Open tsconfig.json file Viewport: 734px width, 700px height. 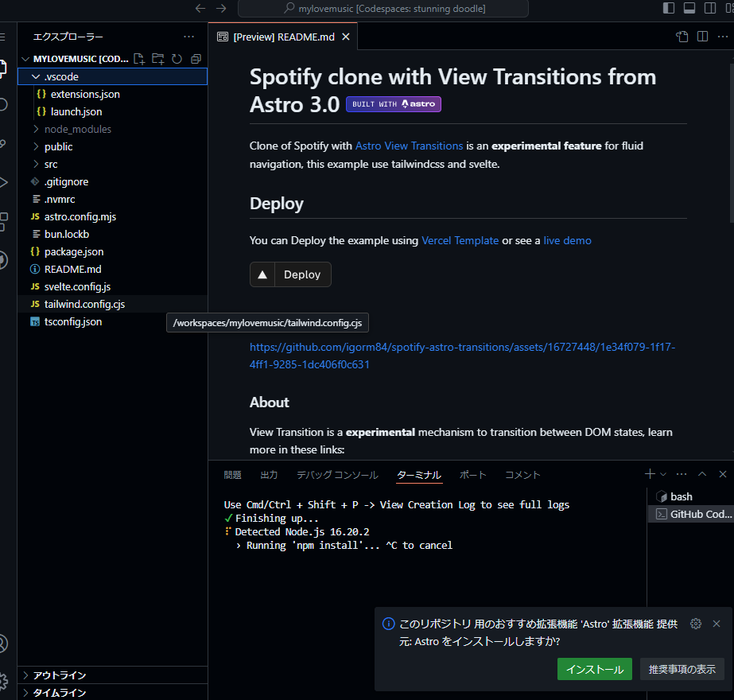pyautogui.click(x=112, y=321)
